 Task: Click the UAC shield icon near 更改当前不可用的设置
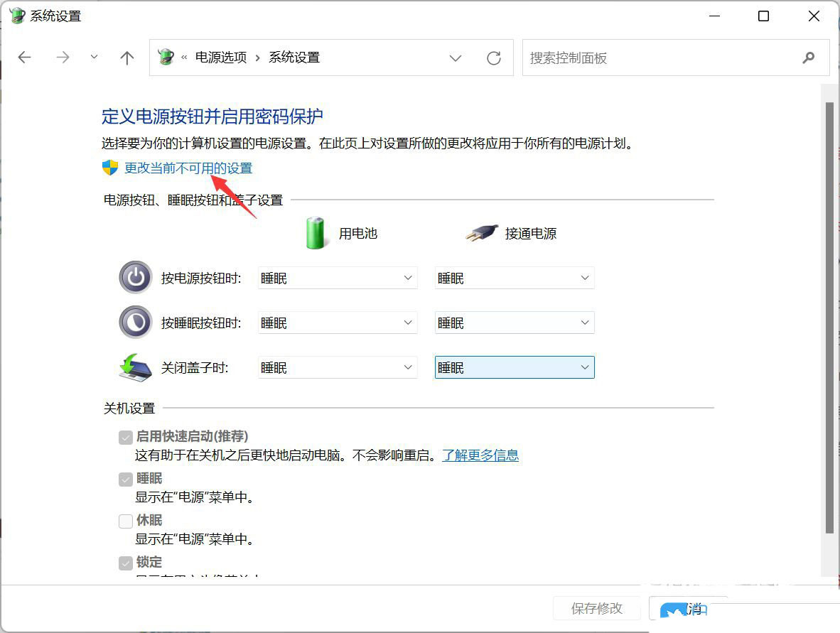click(x=108, y=168)
